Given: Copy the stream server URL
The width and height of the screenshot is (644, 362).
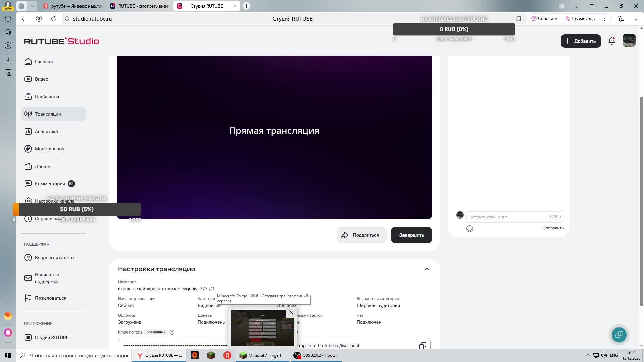Looking at the screenshot, I should [x=422, y=345].
